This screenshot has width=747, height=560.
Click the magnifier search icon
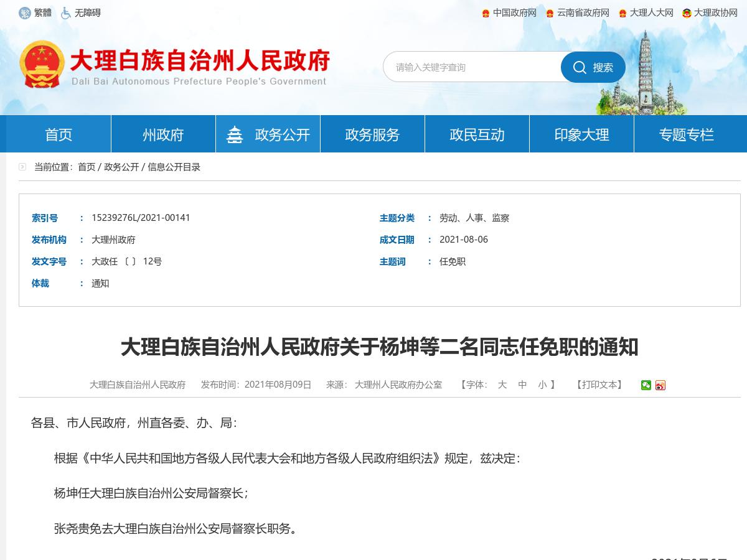coord(580,67)
